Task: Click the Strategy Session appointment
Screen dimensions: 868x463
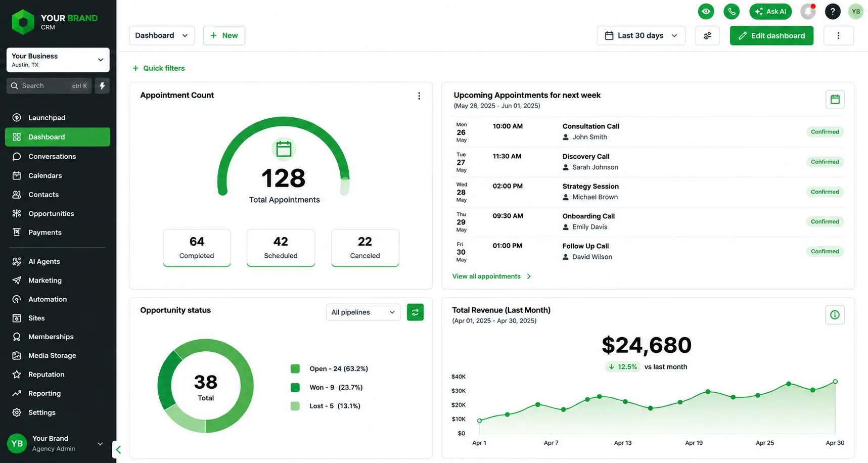Action: tap(648, 192)
